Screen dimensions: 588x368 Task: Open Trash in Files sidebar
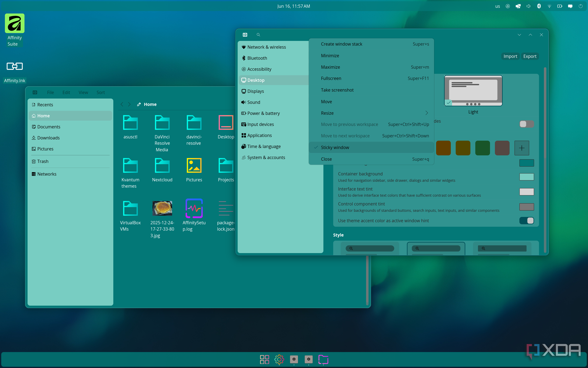(70, 162)
